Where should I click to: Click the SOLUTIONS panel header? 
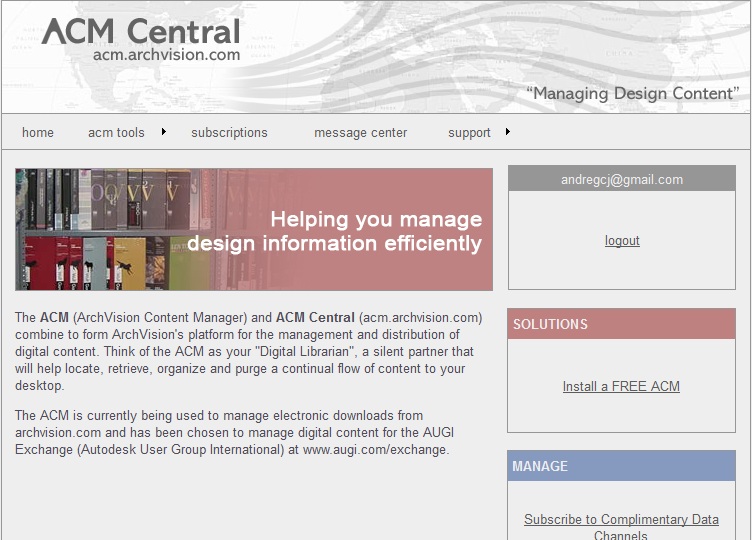[x=621, y=324]
